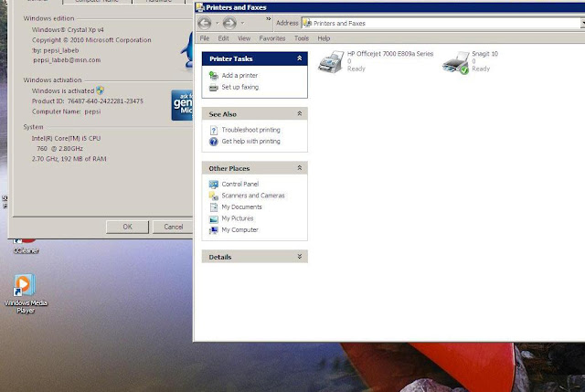Click the Ready status under Snagit 10
The height and width of the screenshot is (392, 585).
tap(481, 69)
